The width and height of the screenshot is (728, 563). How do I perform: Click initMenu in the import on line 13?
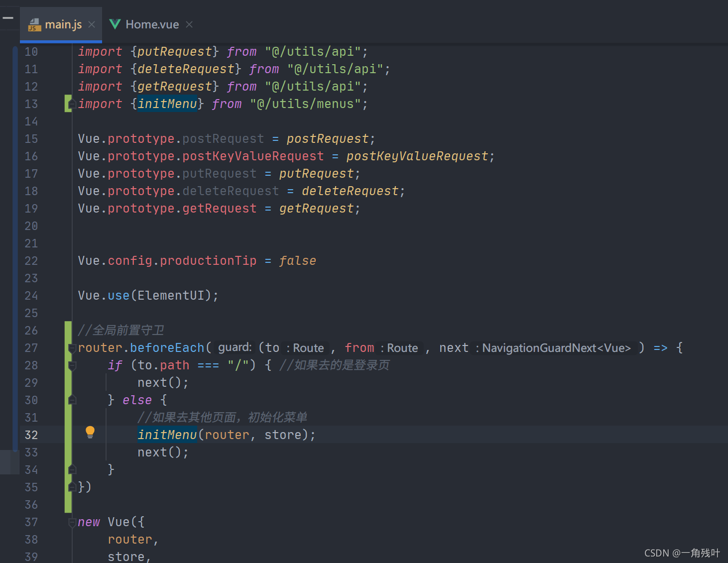point(167,104)
